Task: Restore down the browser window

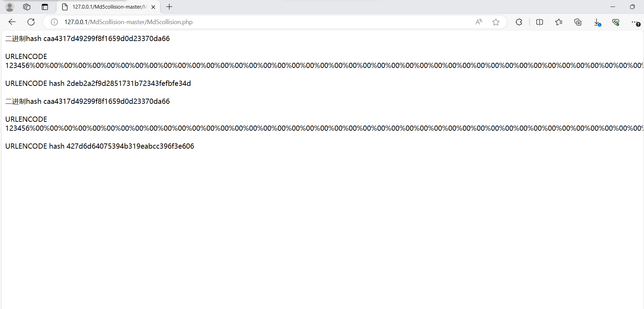Action: click(x=632, y=7)
